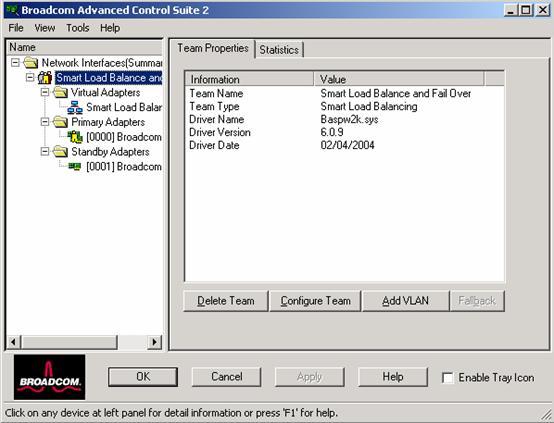Select the 'Virtual Adapters' tree item

click(105, 93)
